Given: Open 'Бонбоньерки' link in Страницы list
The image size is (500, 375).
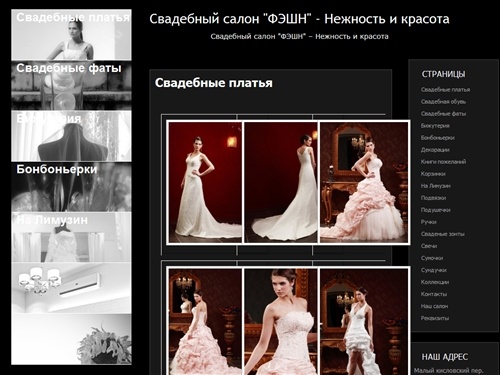Looking at the screenshot, I should click(437, 138).
